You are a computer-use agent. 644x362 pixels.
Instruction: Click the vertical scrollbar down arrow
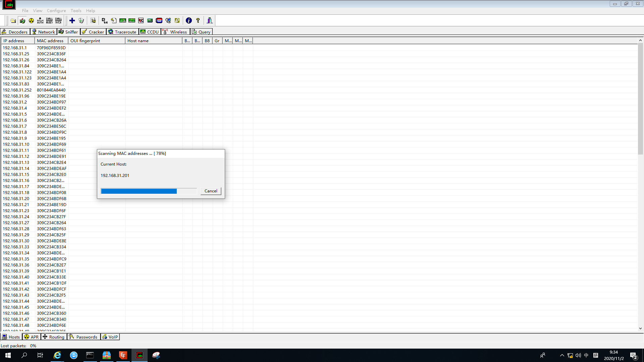point(640,328)
